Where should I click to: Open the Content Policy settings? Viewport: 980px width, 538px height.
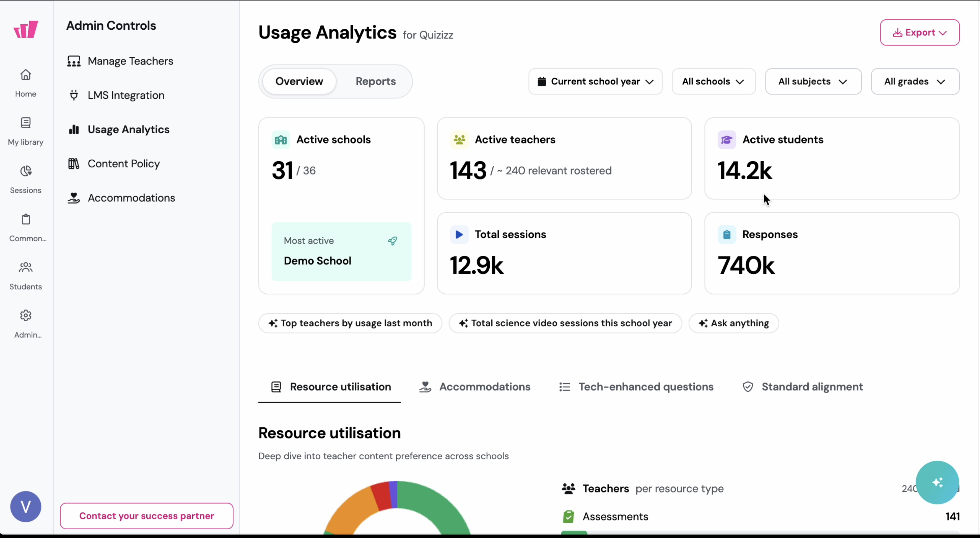(x=124, y=163)
